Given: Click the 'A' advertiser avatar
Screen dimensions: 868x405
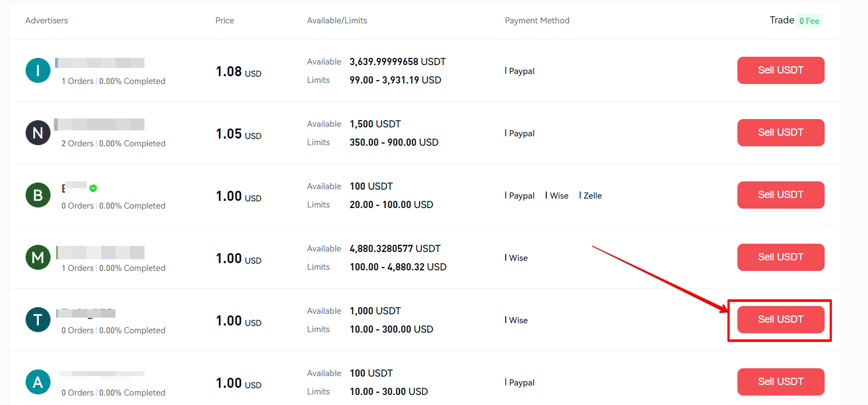Looking at the screenshot, I should click(x=38, y=382).
